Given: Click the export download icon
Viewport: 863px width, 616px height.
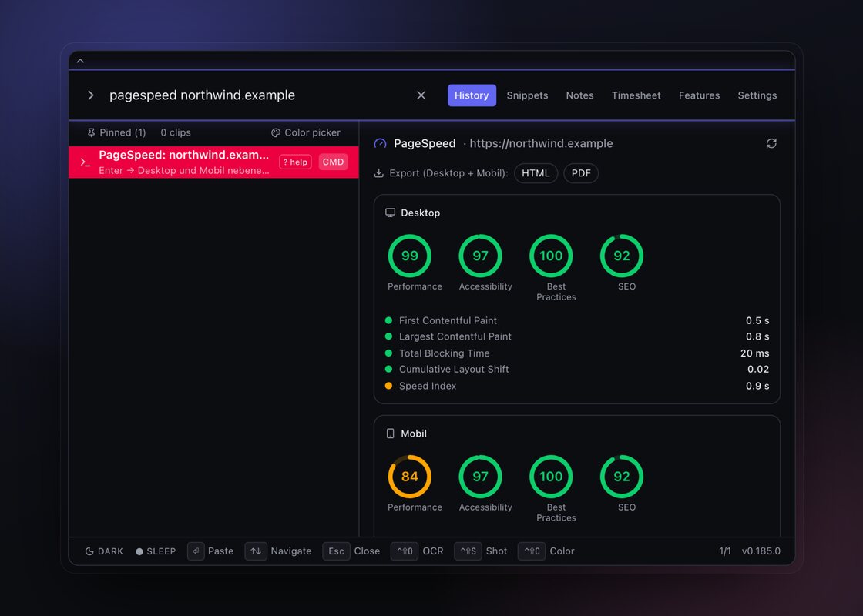Looking at the screenshot, I should (378, 173).
